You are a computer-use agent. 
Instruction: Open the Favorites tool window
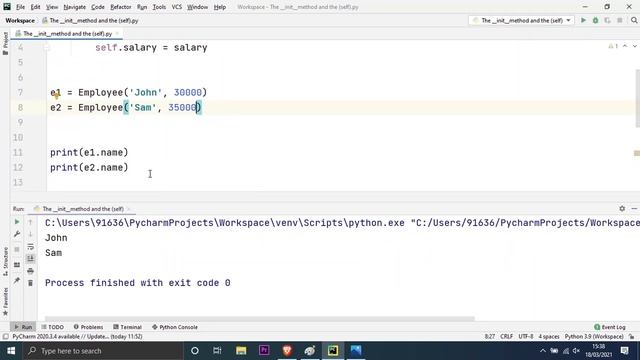point(5,302)
